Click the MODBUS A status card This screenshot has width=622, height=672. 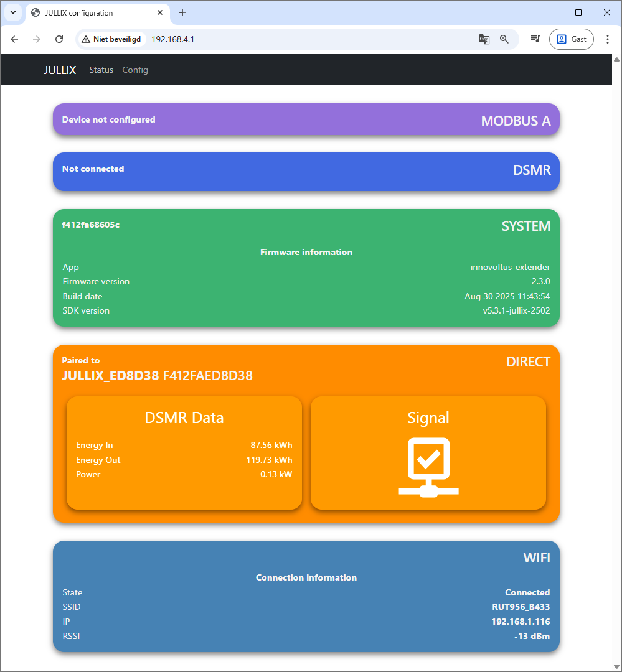click(x=306, y=119)
